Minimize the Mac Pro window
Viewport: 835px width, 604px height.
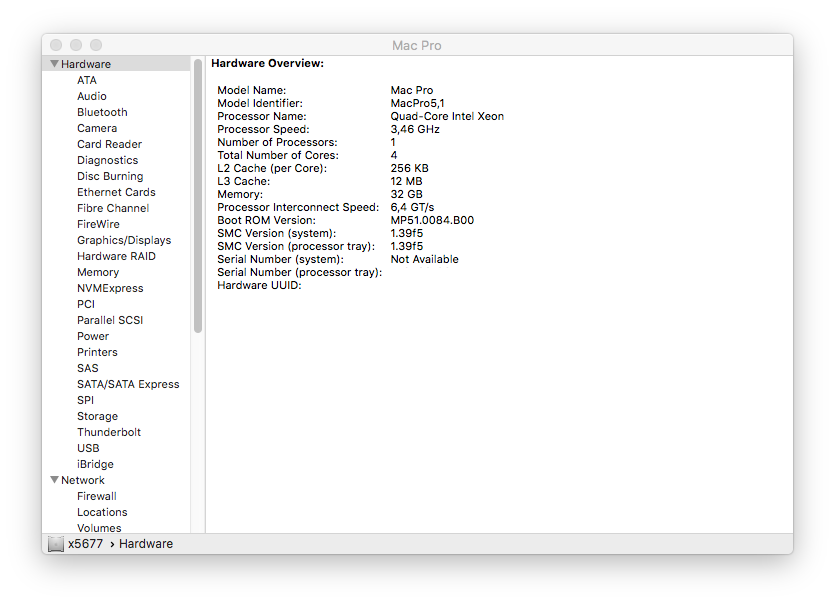tap(76, 45)
